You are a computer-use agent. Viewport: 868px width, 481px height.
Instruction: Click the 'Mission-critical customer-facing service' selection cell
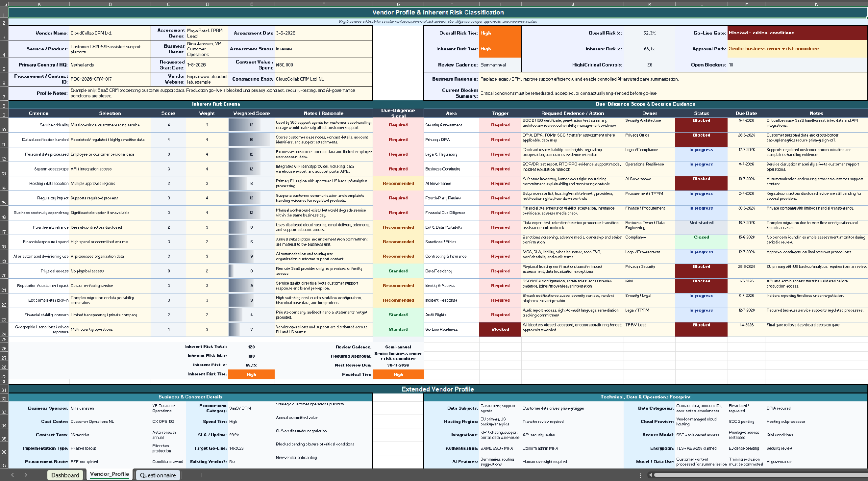click(x=110, y=125)
